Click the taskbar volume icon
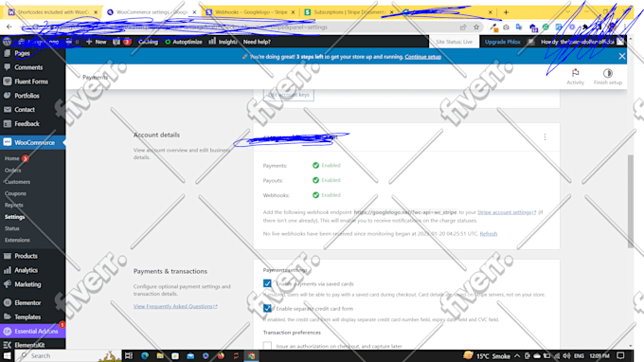 coord(566,355)
